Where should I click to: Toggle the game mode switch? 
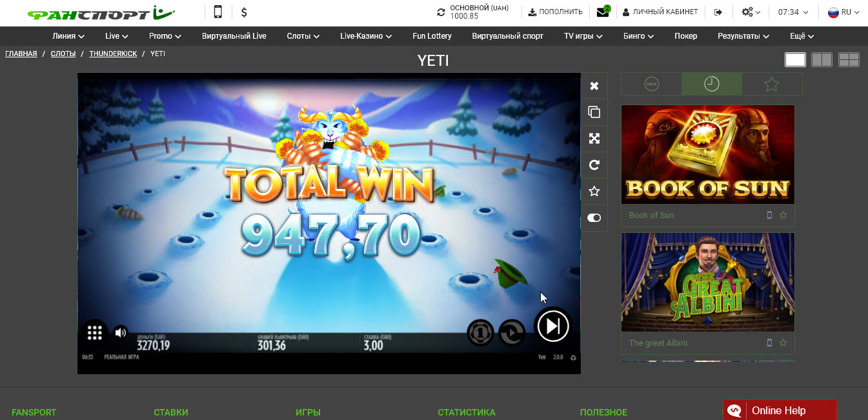[x=594, y=218]
